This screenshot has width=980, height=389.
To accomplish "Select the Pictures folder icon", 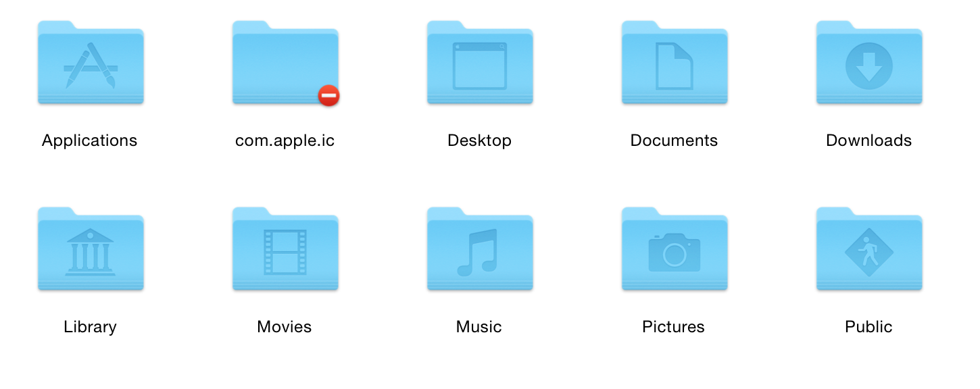I will click(x=675, y=249).
